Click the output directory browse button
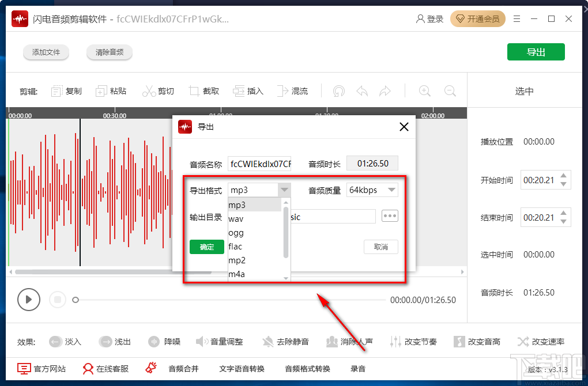 [390, 215]
